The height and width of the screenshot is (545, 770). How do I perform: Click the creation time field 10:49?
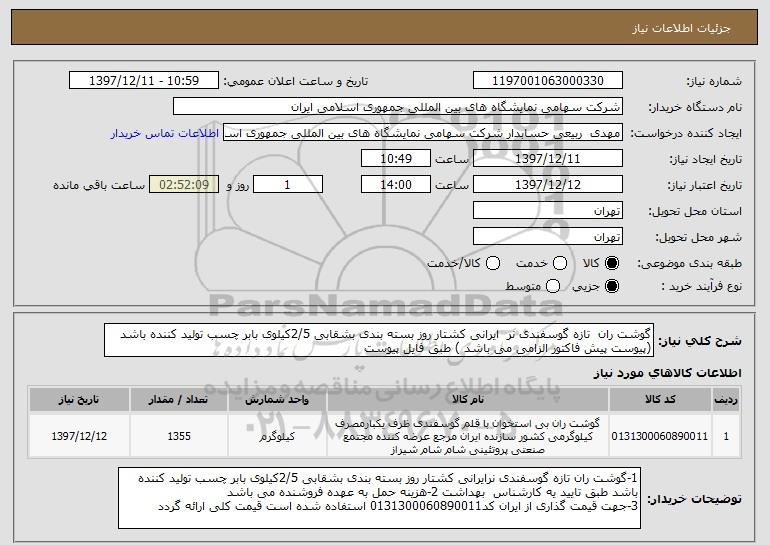(396, 159)
